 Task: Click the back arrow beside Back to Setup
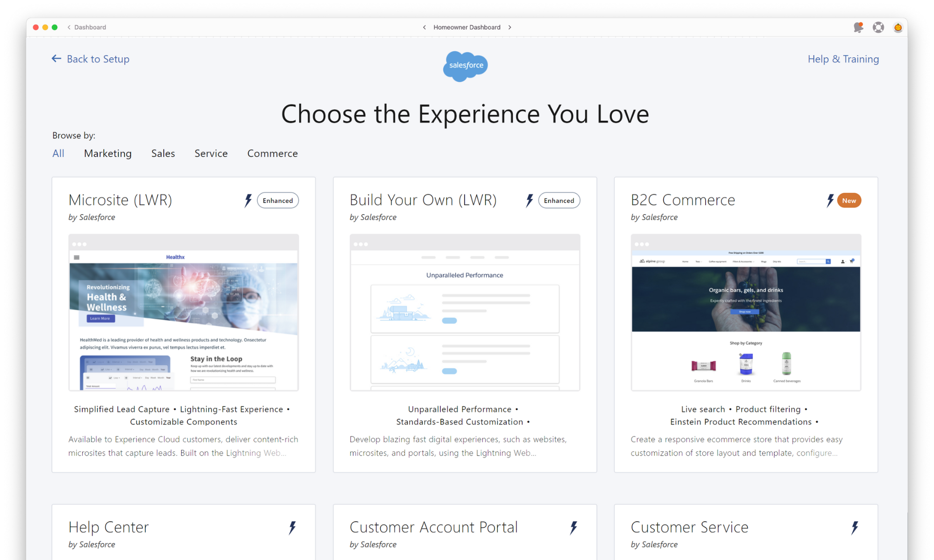click(56, 58)
